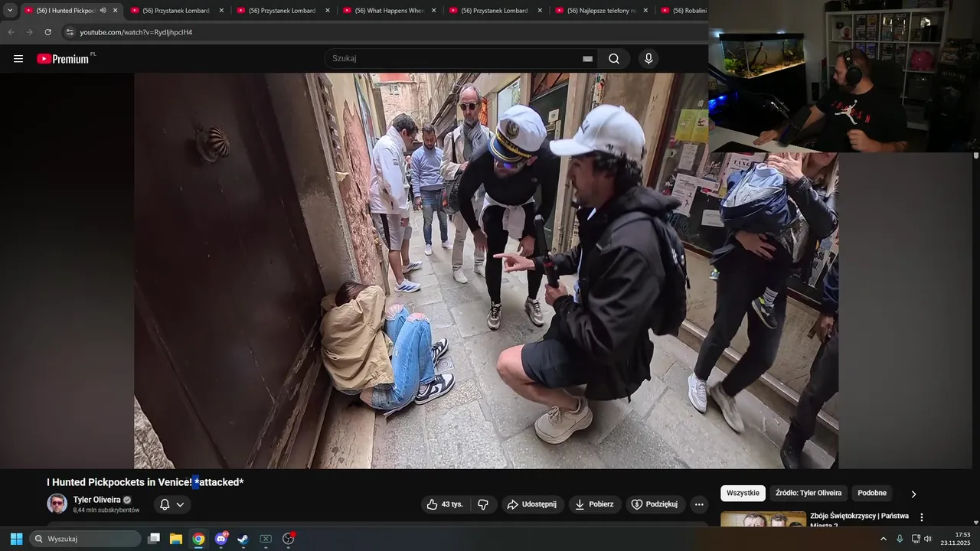Click the tray microphone icon
Image resolution: width=980 pixels, height=551 pixels.
[x=900, y=539]
